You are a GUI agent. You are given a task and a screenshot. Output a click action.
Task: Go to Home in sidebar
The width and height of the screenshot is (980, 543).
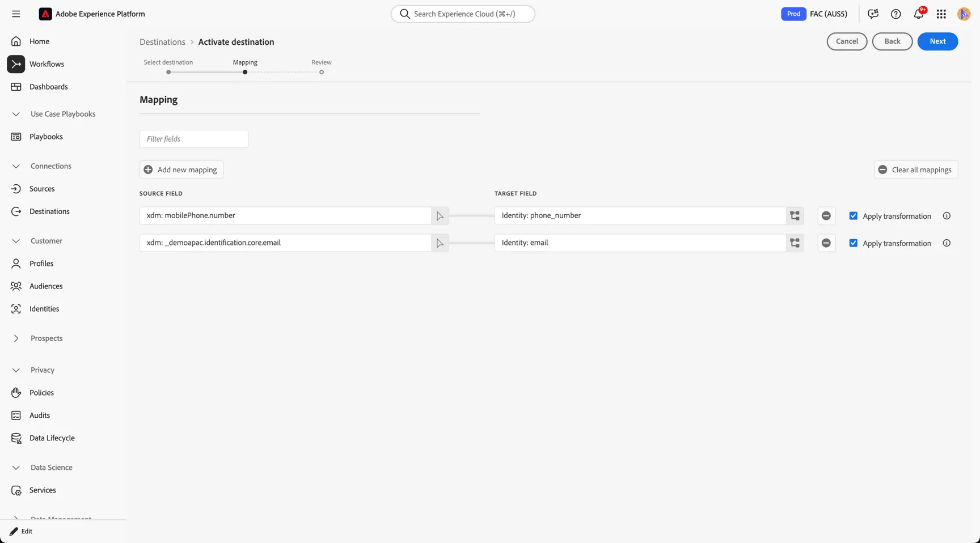pos(39,41)
